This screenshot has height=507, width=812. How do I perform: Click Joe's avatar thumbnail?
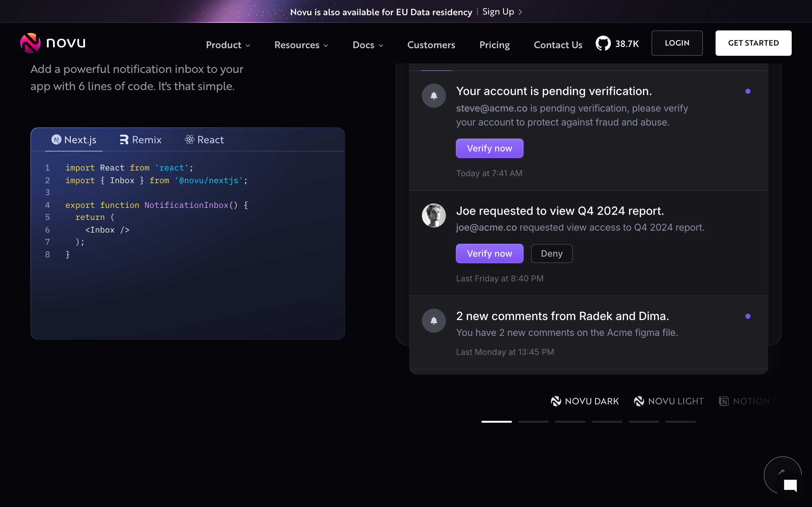[x=434, y=215]
